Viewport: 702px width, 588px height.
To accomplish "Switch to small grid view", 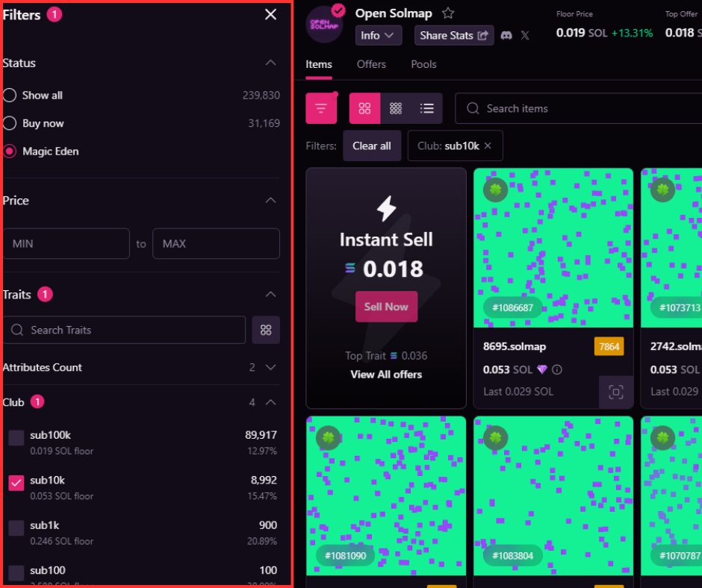I will coord(396,108).
